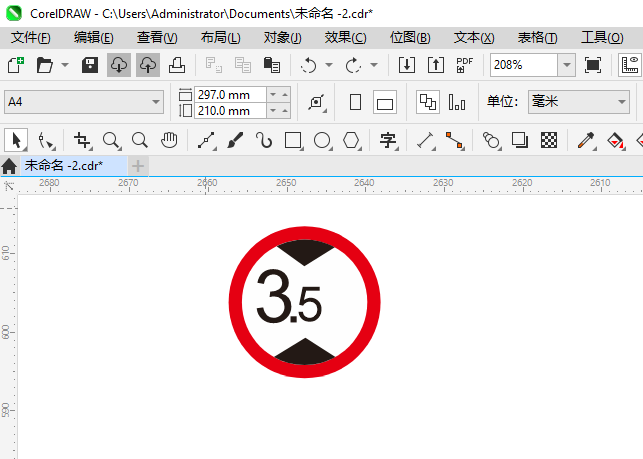Click the Cut toolbar icon
This screenshot has width=643, height=459.
(214, 65)
